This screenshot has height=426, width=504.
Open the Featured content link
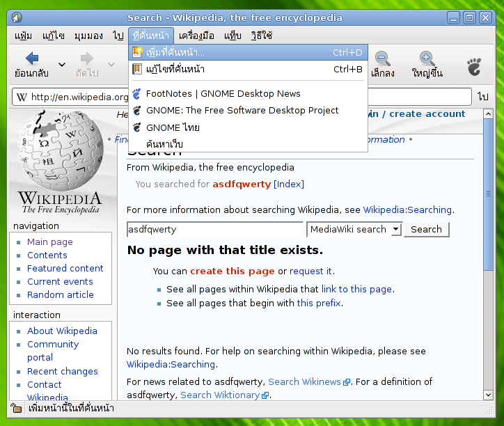pyautogui.click(x=65, y=269)
